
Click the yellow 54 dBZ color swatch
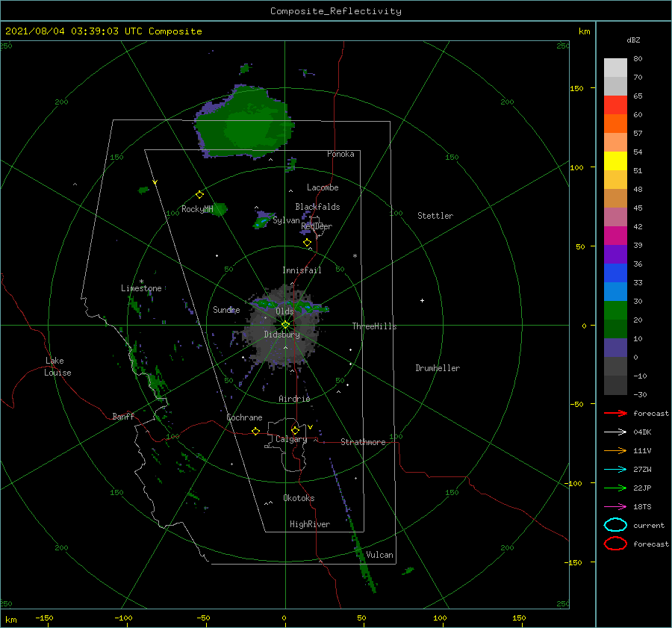(615, 161)
